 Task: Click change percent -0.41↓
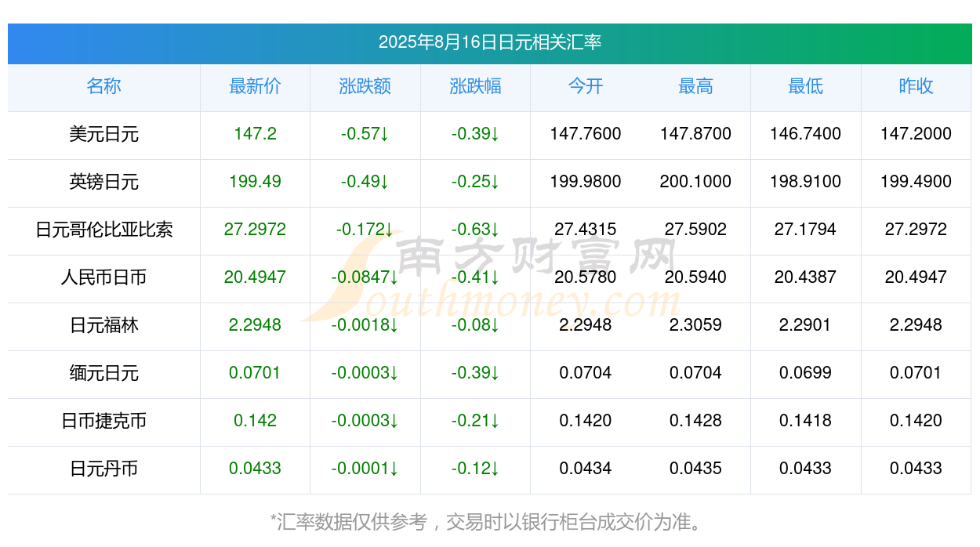click(x=475, y=277)
